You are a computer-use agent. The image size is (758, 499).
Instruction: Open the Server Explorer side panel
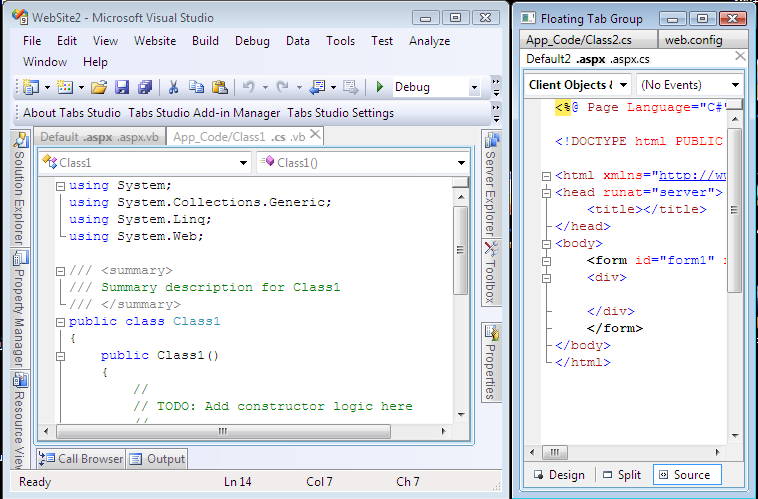coord(491,184)
